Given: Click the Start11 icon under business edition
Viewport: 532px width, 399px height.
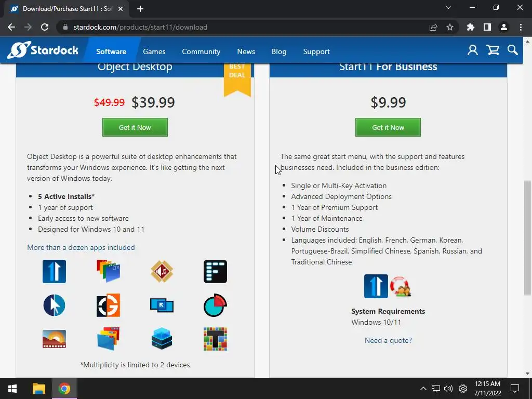Looking at the screenshot, I should coord(376,286).
